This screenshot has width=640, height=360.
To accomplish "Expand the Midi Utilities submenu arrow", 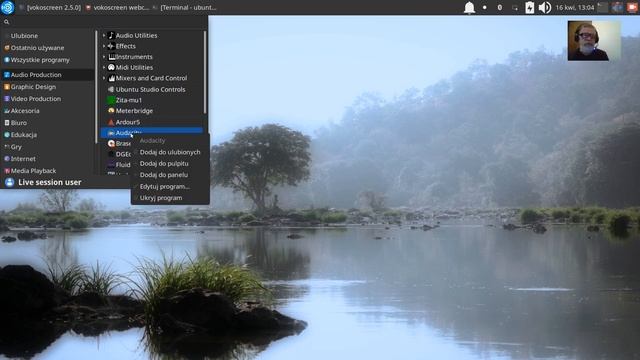I will pos(104,67).
